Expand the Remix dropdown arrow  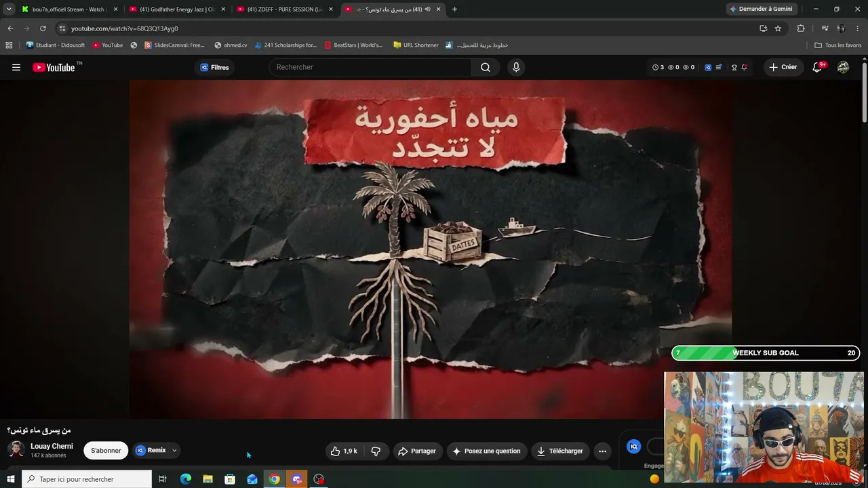(x=174, y=451)
